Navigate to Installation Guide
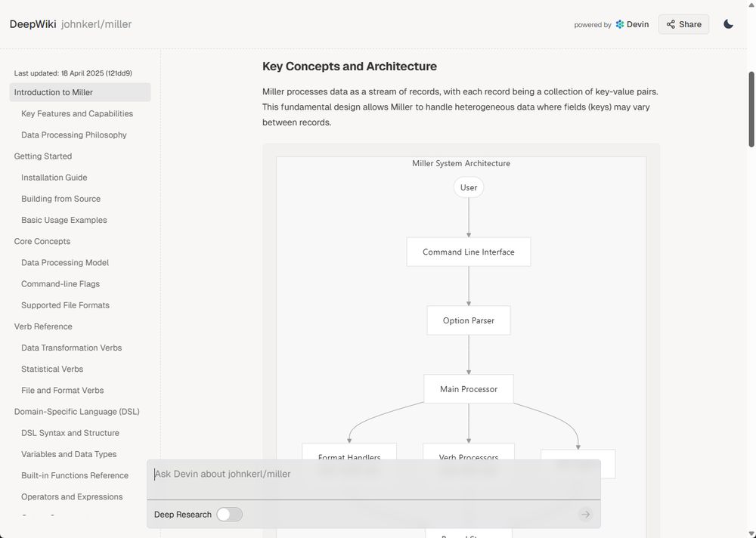Image resolution: width=756 pixels, height=538 pixels. pos(54,178)
